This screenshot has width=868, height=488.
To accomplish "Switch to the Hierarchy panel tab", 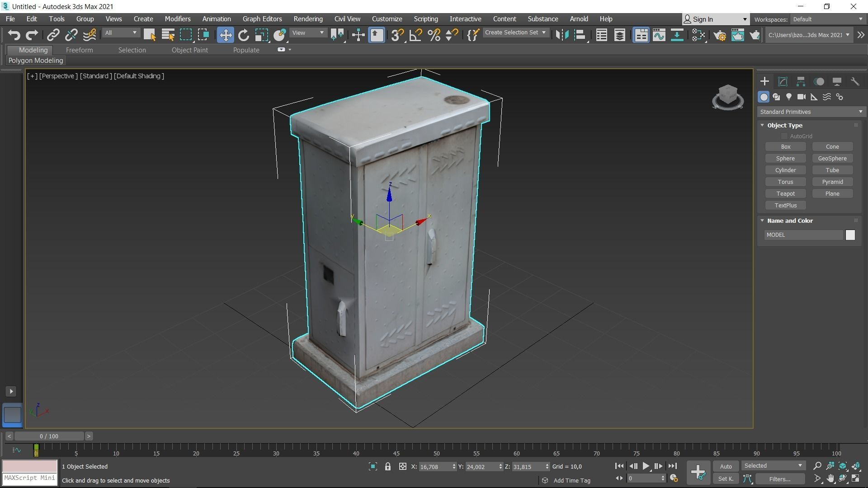I will (801, 81).
